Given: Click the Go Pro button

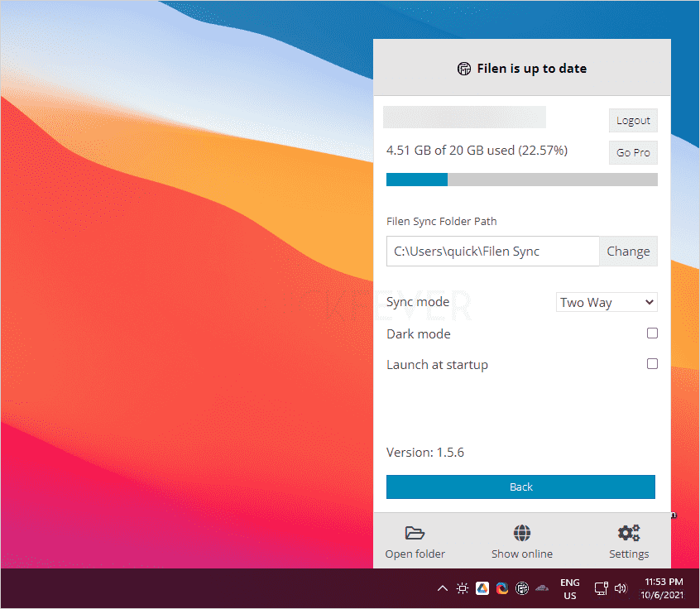Looking at the screenshot, I should 633,153.
